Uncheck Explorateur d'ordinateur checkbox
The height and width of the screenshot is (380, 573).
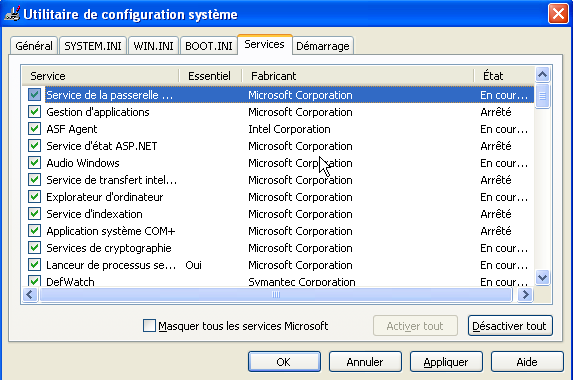coord(34,197)
